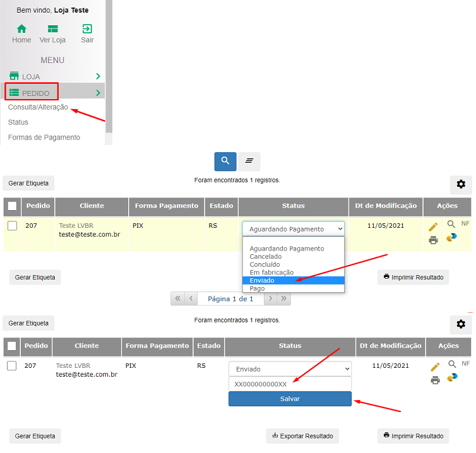Click pencil edit icon in Enviado order row

click(434, 367)
